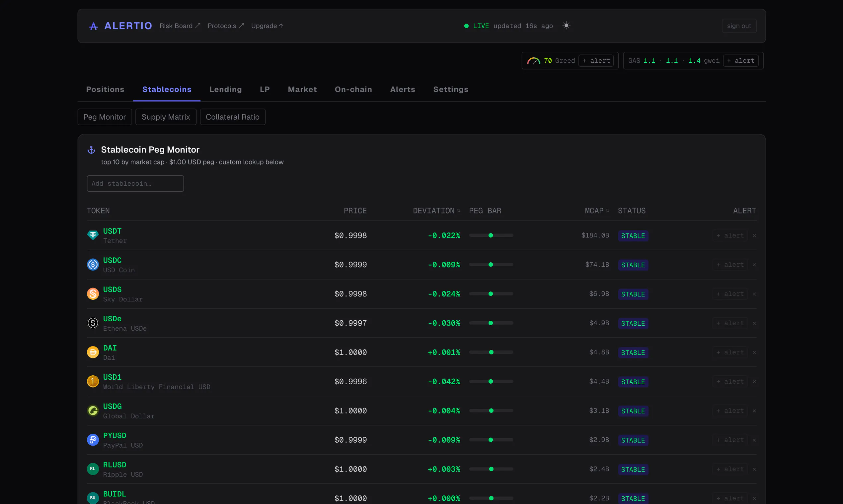Image resolution: width=843 pixels, height=504 pixels.
Task: Click the sign out button
Action: tap(739, 26)
